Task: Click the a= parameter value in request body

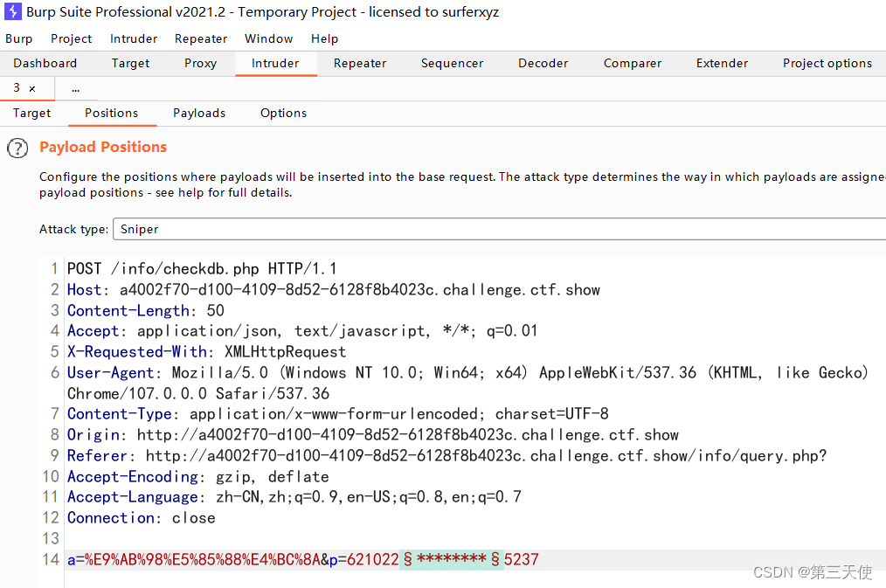Action: point(203,560)
